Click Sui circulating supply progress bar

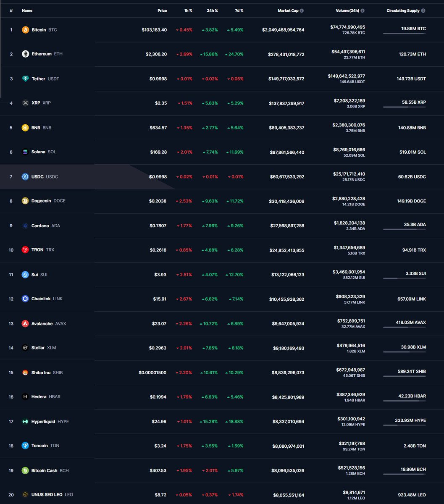coord(404,278)
